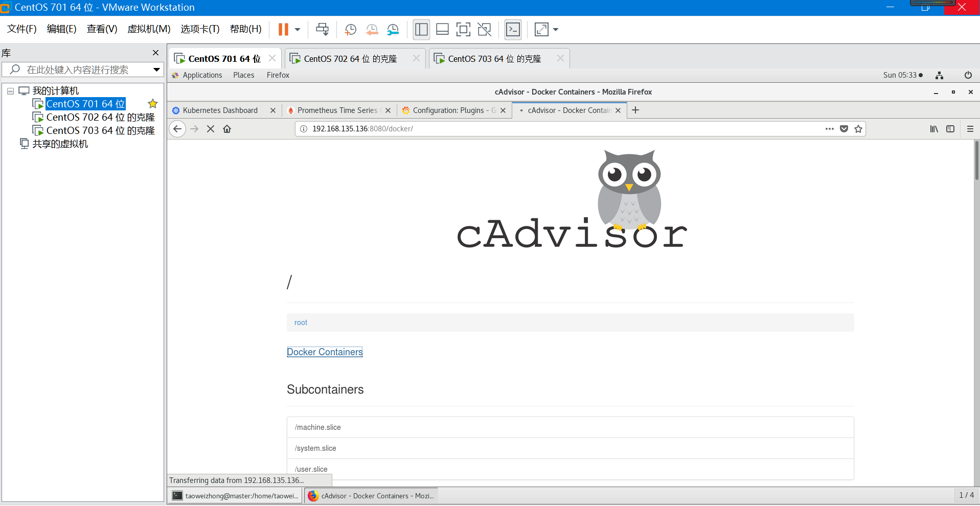Screen dimensions: 980x506
Task: Open the snapshot manager icon
Action: point(393,30)
